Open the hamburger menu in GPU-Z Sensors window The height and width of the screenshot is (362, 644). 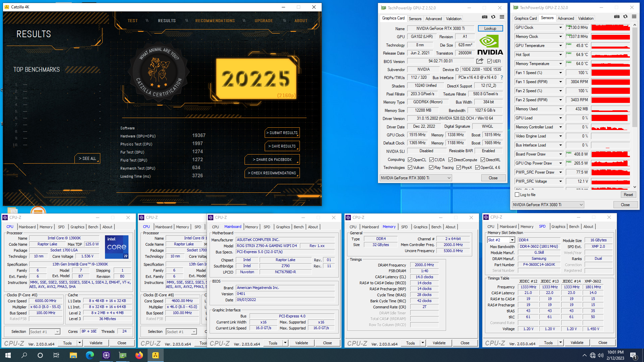pos(634,16)
